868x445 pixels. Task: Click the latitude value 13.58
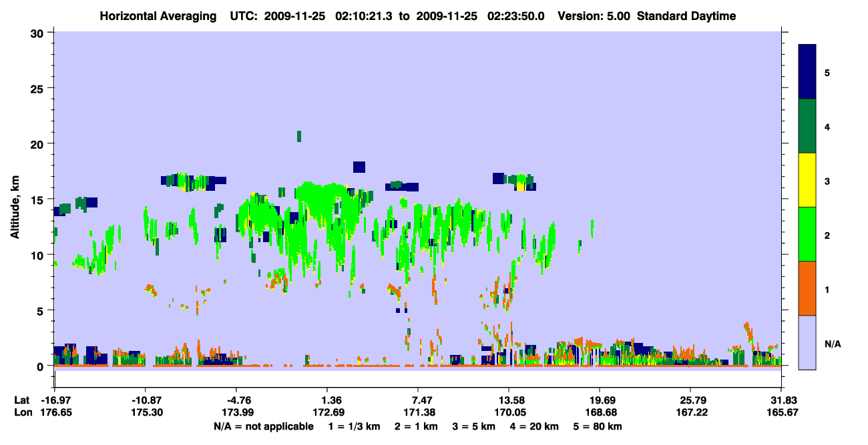509,400
